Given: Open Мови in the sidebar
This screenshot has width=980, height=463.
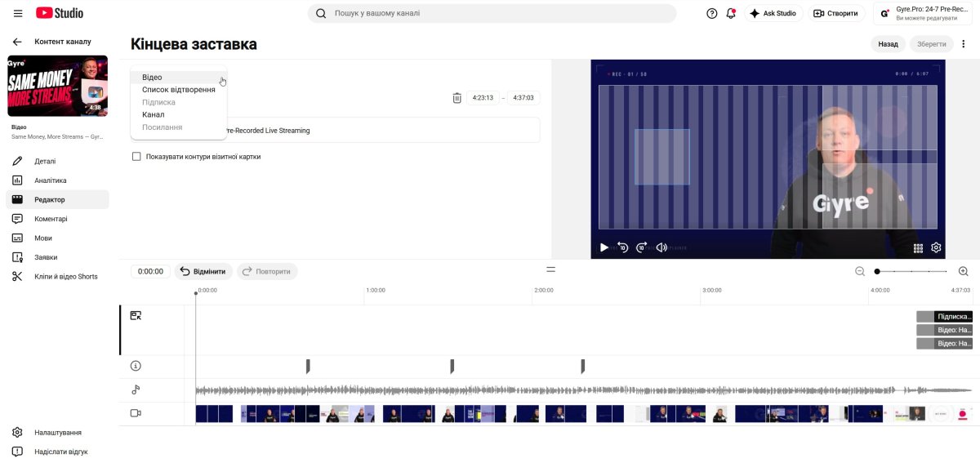Looking at the screenshot, I should 57,238.
